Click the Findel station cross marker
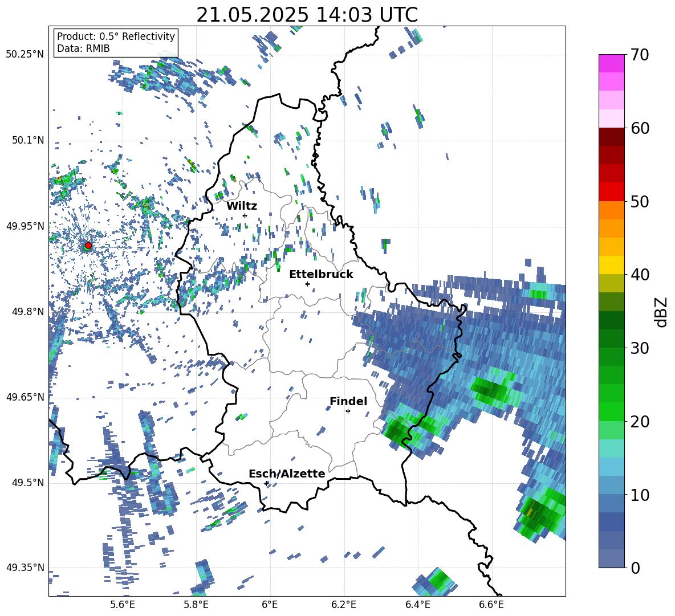The width and height of the screenshot is (675, 616). tap(348, 411)
